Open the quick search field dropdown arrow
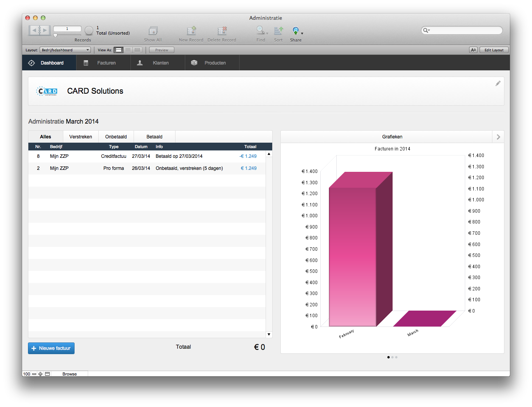 pos(427,30)
